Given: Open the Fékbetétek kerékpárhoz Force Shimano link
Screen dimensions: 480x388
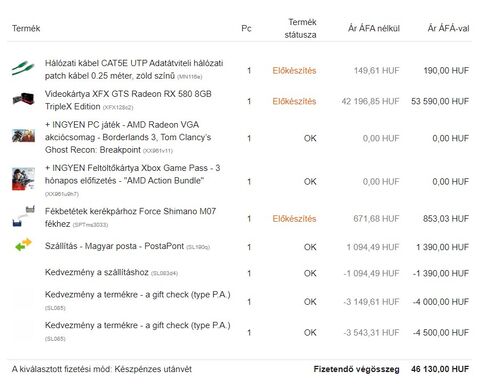Looking at the screenshot, I should 130,217.
